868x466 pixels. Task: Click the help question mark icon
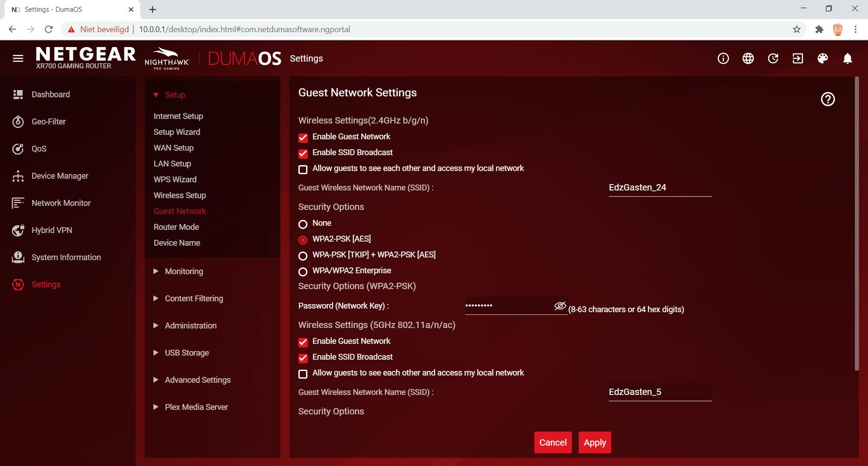tap(828, 99)
